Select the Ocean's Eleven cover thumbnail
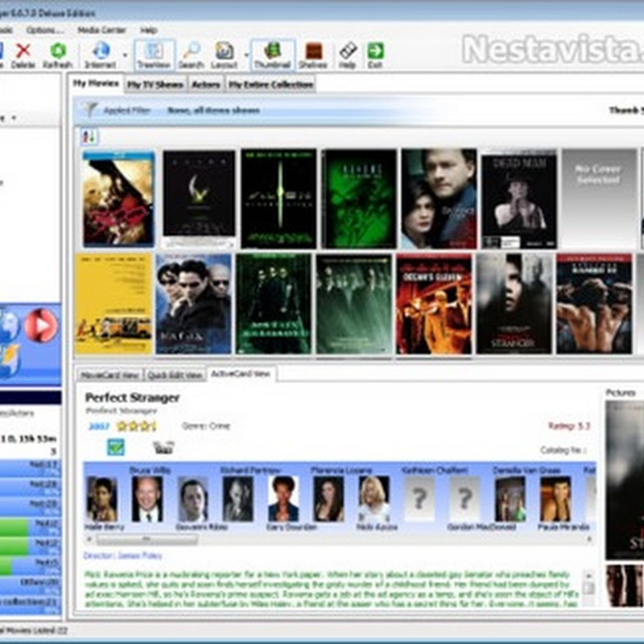Screen dimensions: 644x644 (x=434, y=304)
